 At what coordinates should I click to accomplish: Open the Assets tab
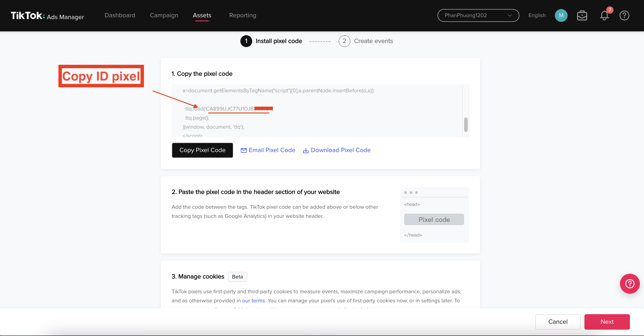(202, 15)
